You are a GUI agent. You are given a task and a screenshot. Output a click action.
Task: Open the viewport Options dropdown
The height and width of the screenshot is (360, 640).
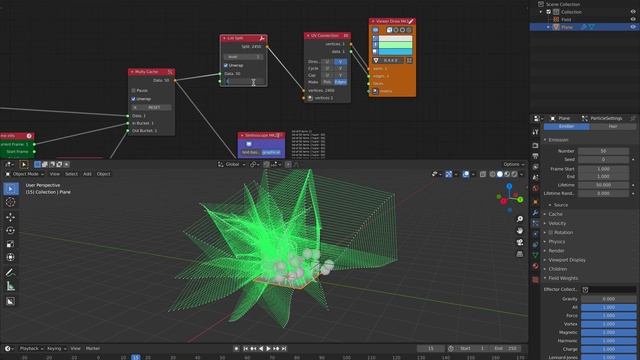coord(513,164)
